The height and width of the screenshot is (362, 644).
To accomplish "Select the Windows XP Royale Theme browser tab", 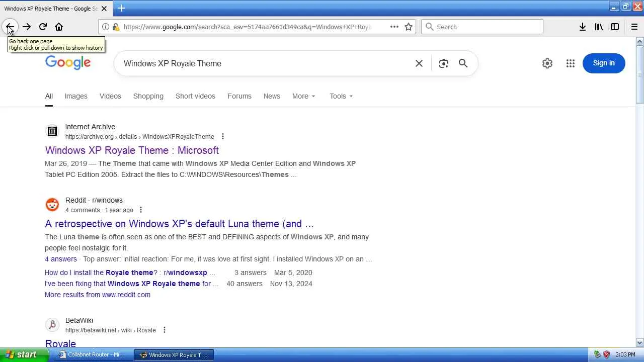I will point(50,9).
